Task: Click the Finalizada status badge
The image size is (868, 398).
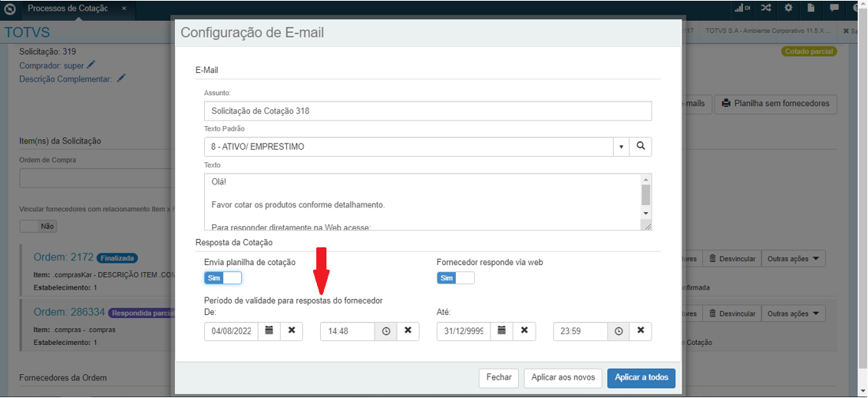Action: pyautogui.click(x=117, y=258)
